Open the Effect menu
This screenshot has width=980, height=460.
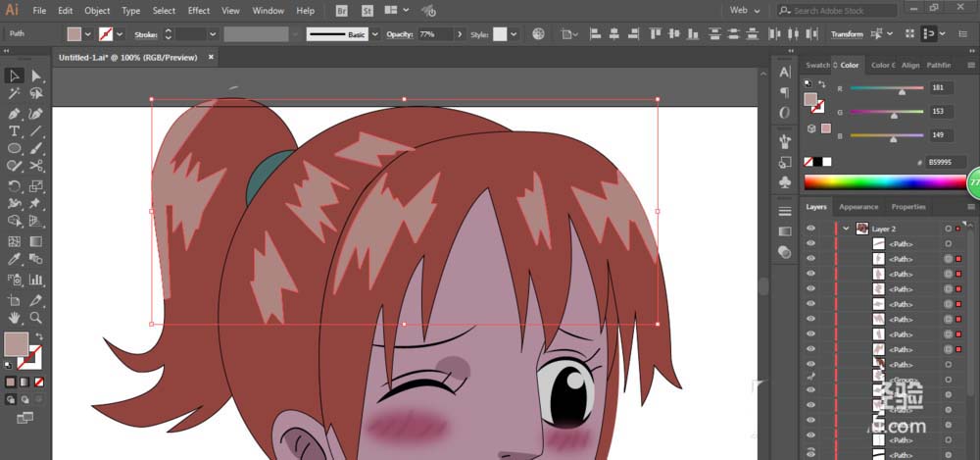[x=199, y=11]
